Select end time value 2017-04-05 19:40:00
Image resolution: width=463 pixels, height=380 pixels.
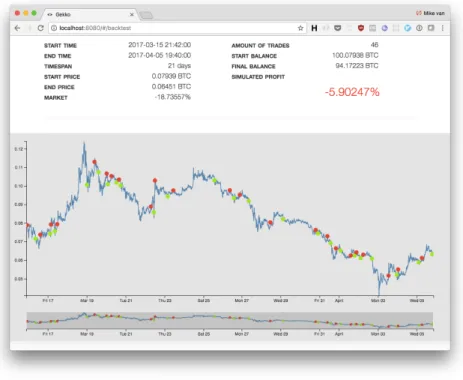(159, 55)
